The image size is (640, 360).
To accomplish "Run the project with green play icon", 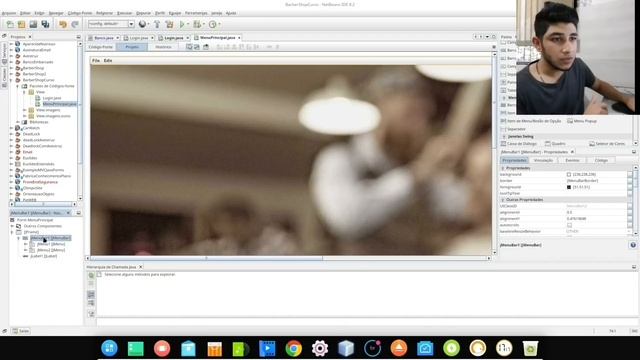I will 182,24.
